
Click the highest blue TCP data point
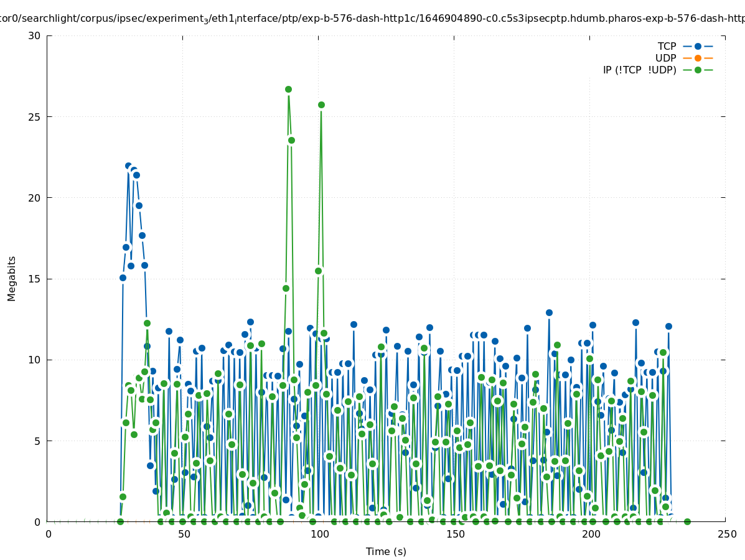click(x=128, y=166)
